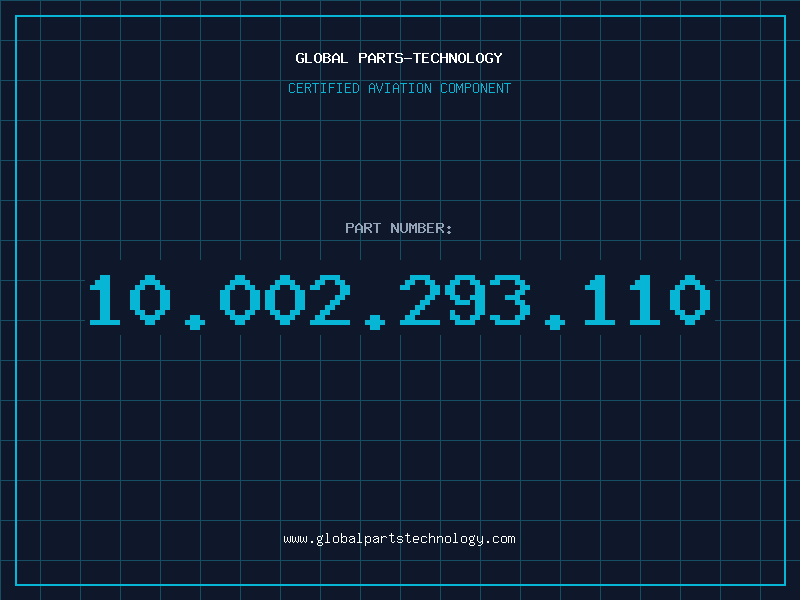The width and height of the screenshot is (800, 600).
Task: Select the leading "10" segment of part number
Action: pyautogui.click(x=130, y=300)
